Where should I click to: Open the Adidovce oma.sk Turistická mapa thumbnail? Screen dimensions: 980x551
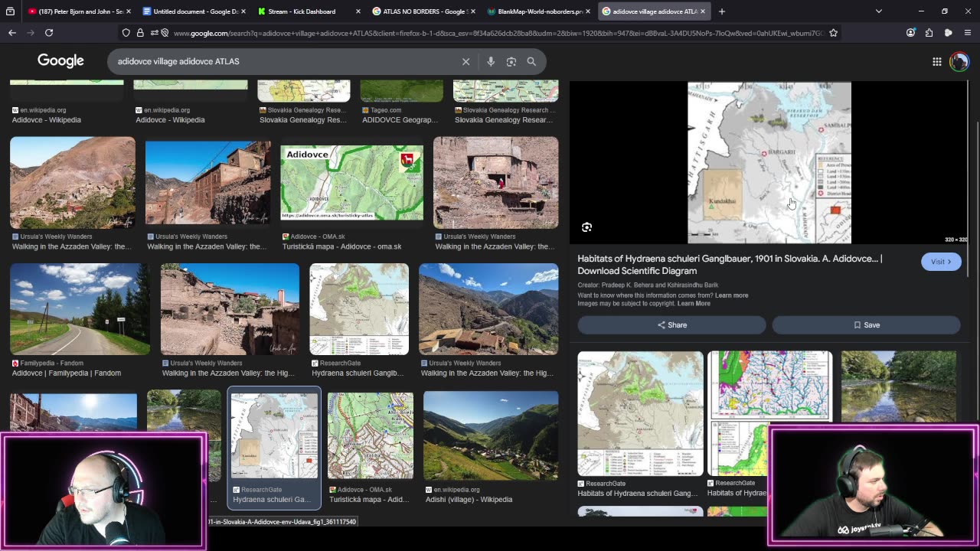click(351, 183)
